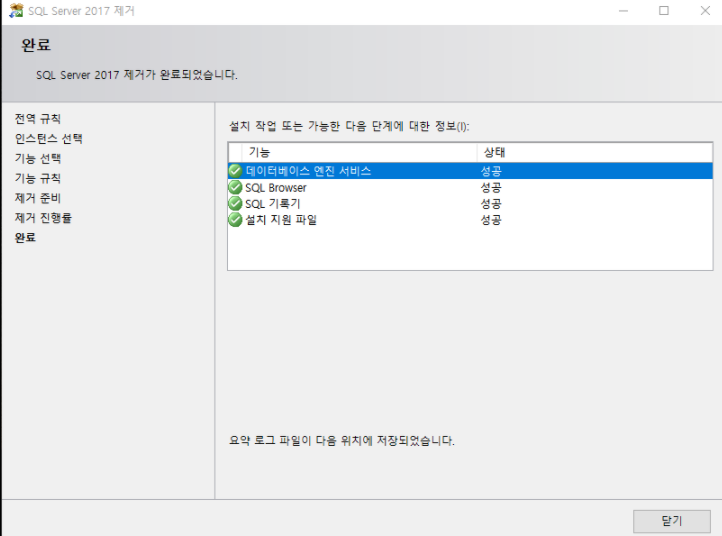Click the 제거 준비 step in sidebar
Viewport: 722px width, 536px height.
(x=38, y=198)
